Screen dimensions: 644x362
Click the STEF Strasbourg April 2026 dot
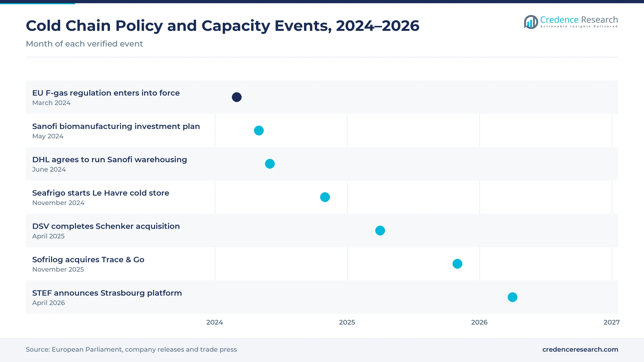point(513,297)
